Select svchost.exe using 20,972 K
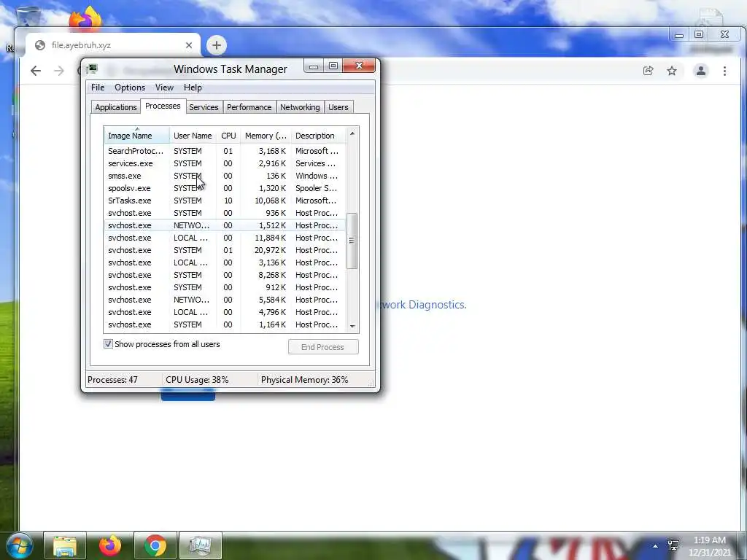The height and width of the screenshot is (560, 747). (225, 250)
